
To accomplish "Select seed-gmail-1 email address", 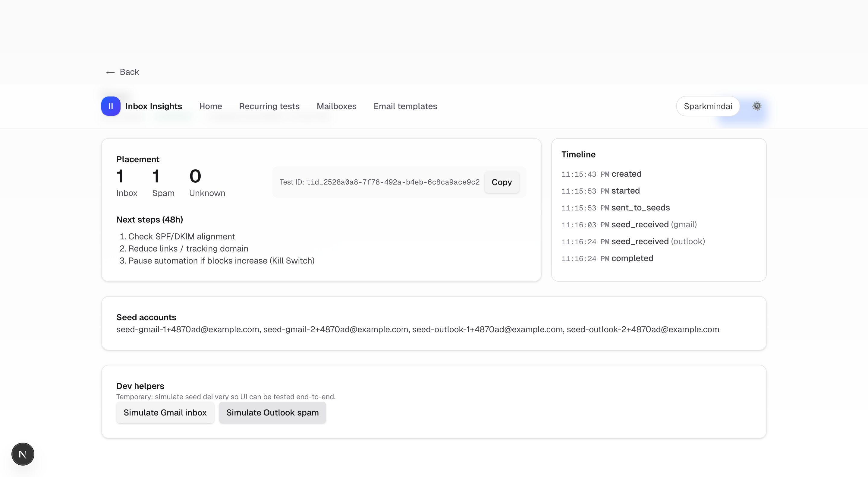I will tap(188, 329).
